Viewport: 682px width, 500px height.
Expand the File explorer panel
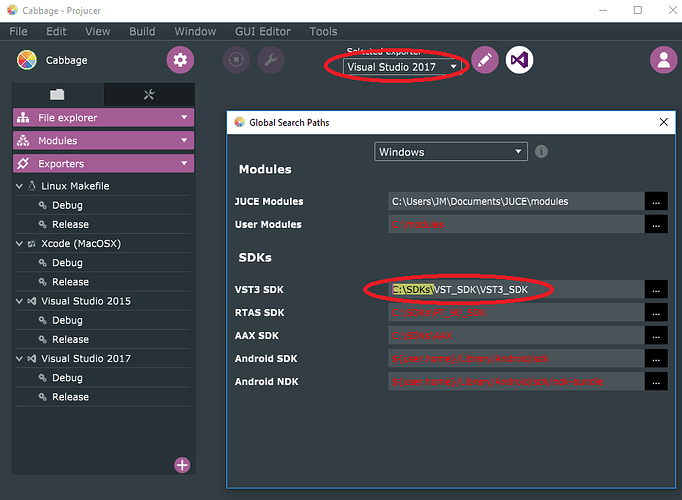pos(104,117)
